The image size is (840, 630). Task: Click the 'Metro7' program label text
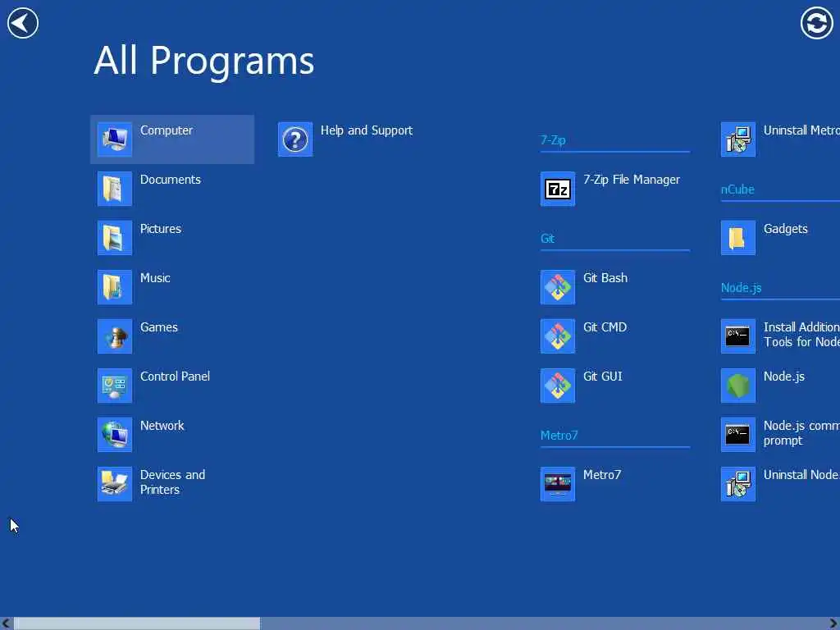[x=601, y=475]
